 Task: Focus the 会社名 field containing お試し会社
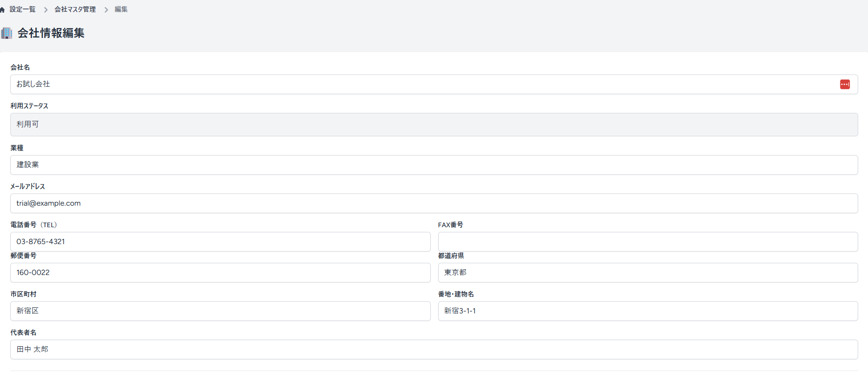click(x=422, y=84)
